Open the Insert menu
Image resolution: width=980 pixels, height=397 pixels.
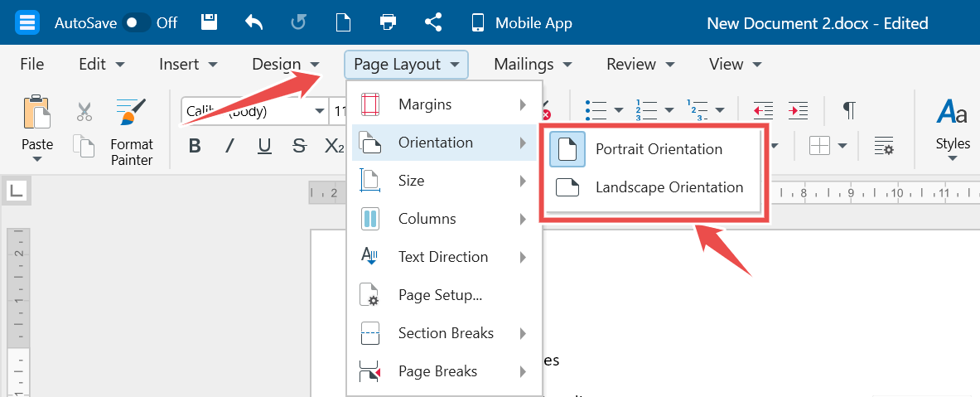(188, 65)
